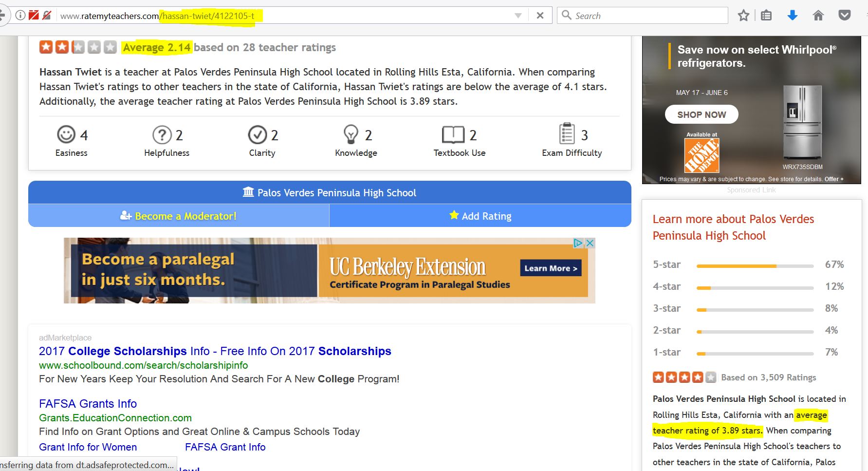
Task: Click the URL text in address bar
Action: (157, 16)
